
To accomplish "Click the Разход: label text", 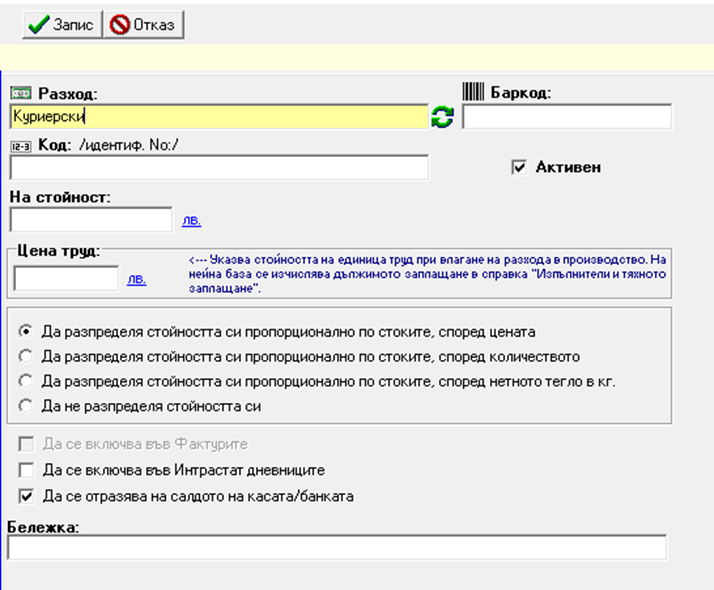I will click(68, 93).
